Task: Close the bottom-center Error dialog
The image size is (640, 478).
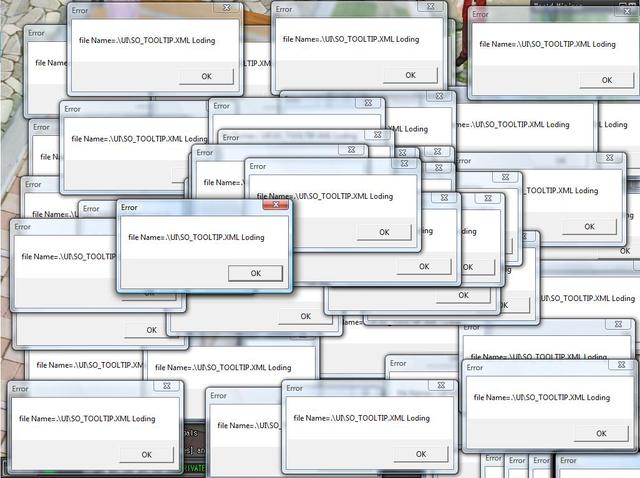Action: [x=441, y=385]
